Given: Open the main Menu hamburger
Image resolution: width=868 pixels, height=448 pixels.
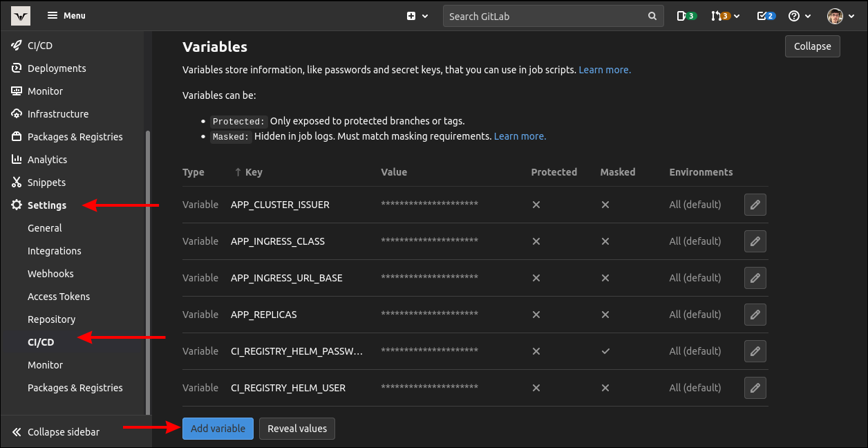Looking at the screenshot, I should [x=66, y=16].
